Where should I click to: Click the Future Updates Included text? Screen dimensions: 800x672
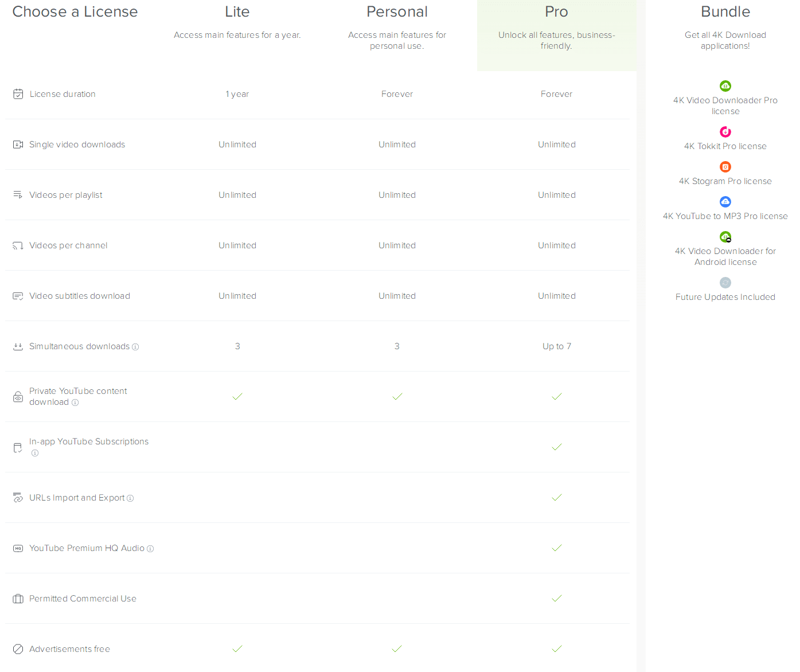[x=725, y=297]
